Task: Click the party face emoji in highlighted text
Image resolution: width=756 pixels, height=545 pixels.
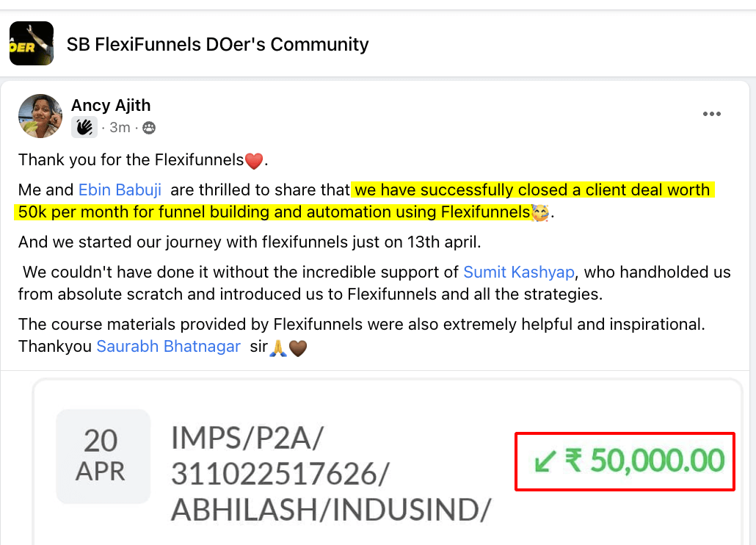Action: pyautogui.click(x=540, y=214)
